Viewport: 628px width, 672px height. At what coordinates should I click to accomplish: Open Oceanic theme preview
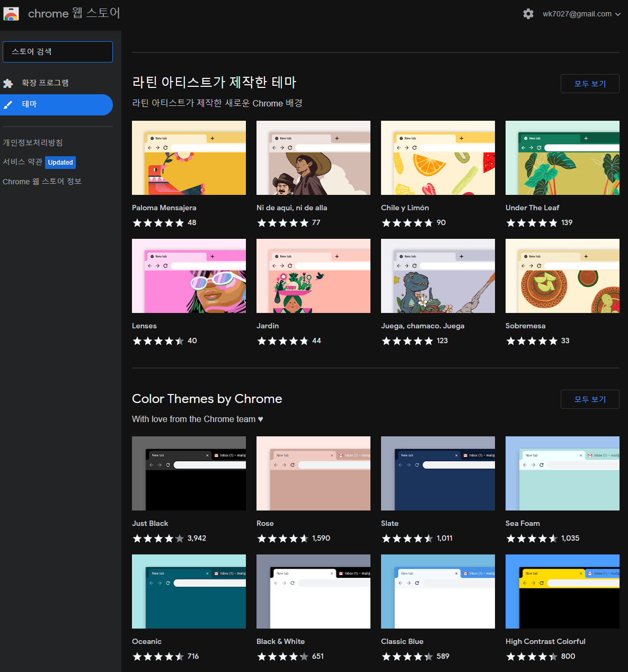click(189, 592)
